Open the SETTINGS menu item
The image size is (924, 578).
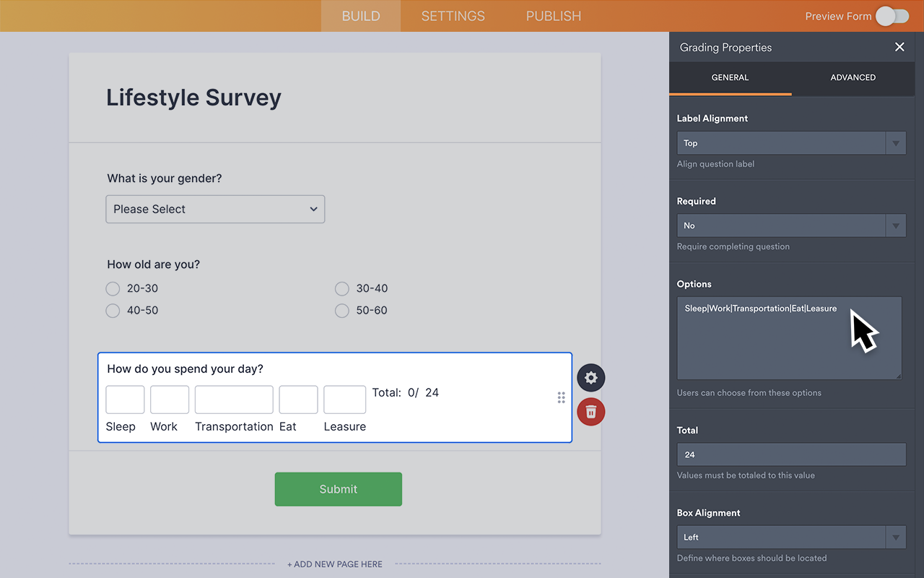click(x=453, y=16)
